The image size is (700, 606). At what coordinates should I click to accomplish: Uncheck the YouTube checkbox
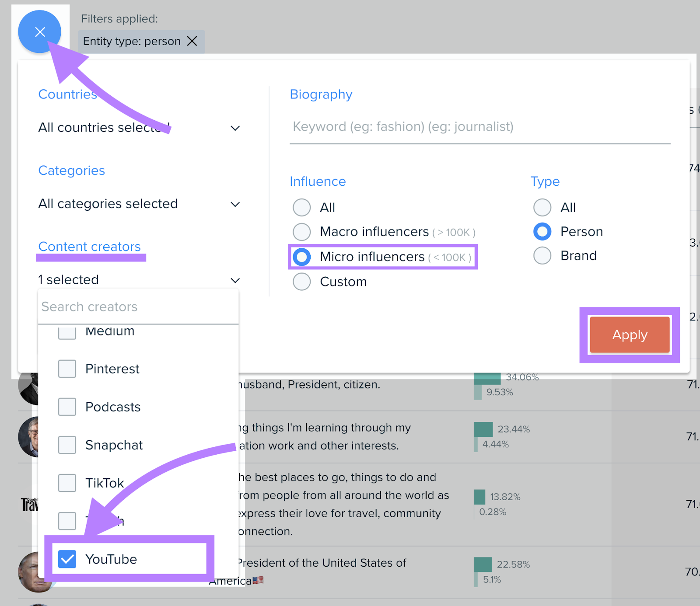pyautogui.click(x=66, y=559)
